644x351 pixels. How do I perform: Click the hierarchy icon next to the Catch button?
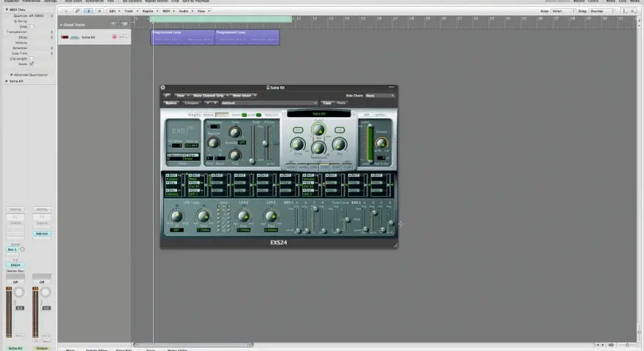coord(99,11)
